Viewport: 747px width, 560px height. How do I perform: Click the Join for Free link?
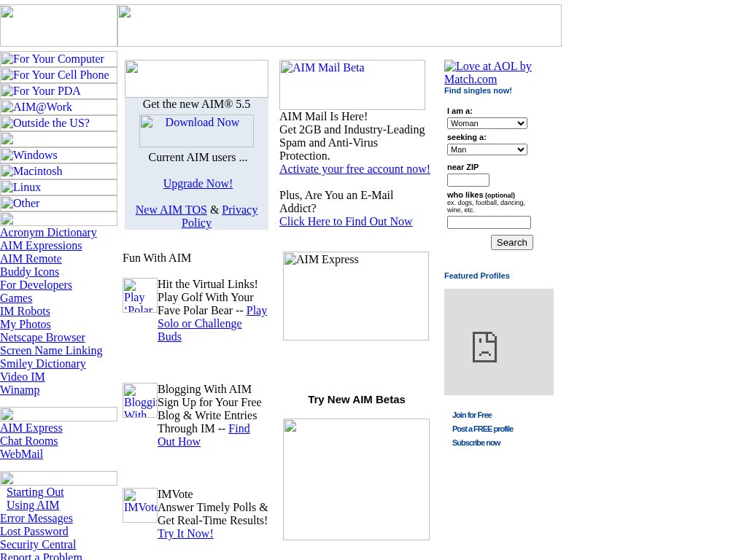pyautogui.click(x=472, y=415)
